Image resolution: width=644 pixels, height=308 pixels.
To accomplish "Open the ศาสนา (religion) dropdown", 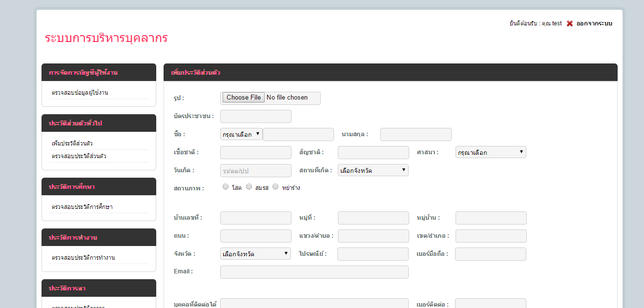I will point(491,152).
